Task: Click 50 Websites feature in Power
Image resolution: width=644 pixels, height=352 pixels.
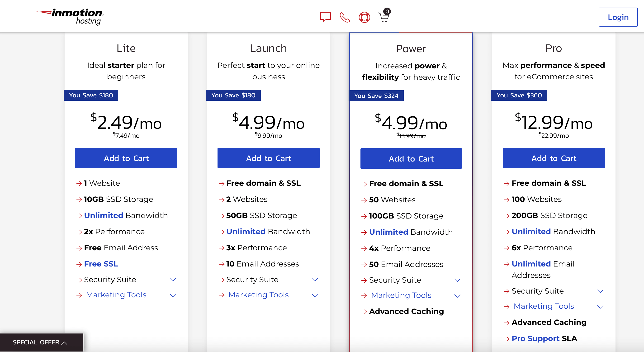Action: [x=392, y=200]
